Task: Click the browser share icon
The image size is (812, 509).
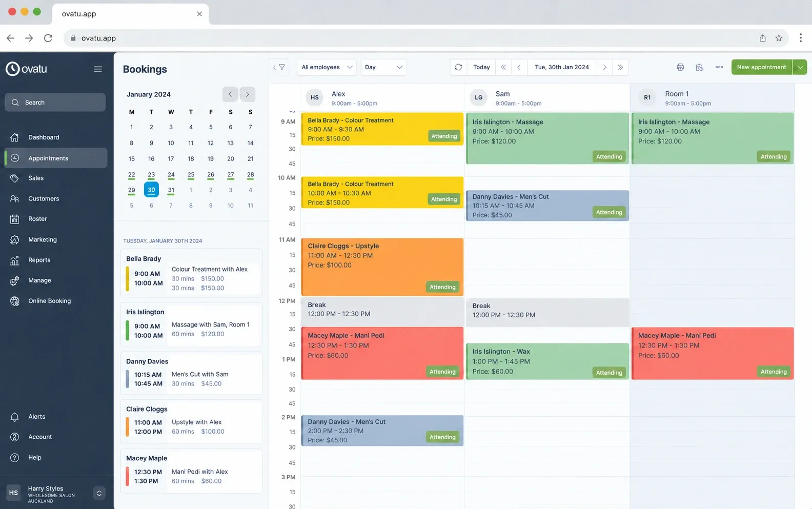Action: pyautogui.click(x=763, y=38)
